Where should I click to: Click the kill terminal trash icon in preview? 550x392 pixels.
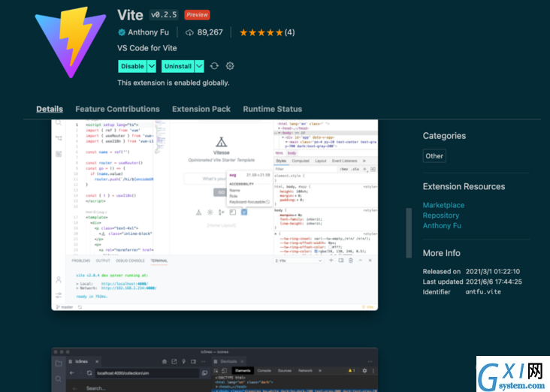pyautogui.click(x=350, y=261)
